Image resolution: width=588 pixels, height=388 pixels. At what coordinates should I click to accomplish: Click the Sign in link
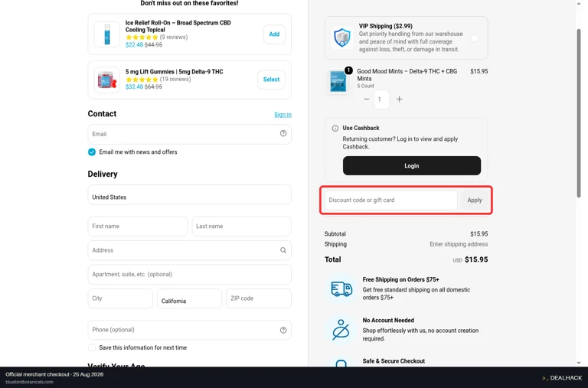point(283,114)
